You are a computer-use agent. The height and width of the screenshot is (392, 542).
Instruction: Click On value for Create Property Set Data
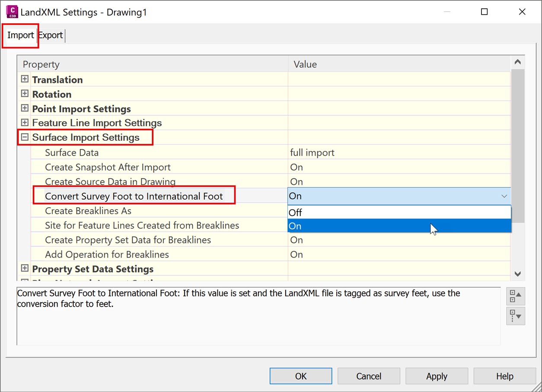click(297, 240)
